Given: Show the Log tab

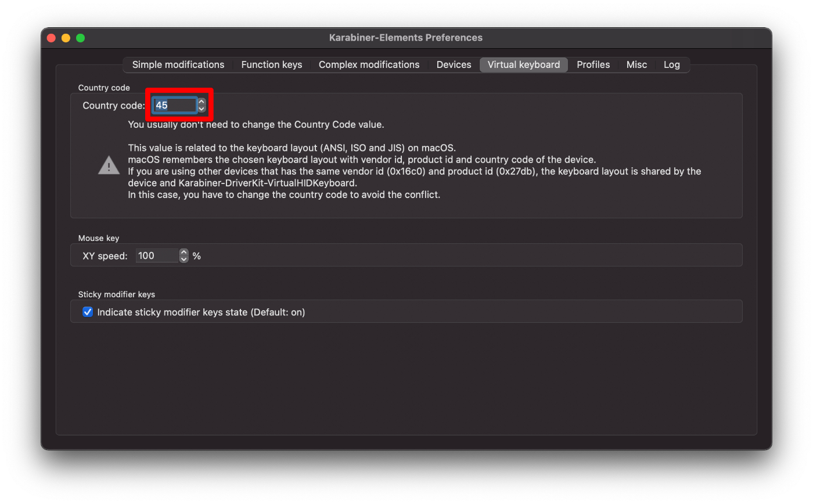Looking at the screenshot, I should pyautogui.click(x=672, y=64).
